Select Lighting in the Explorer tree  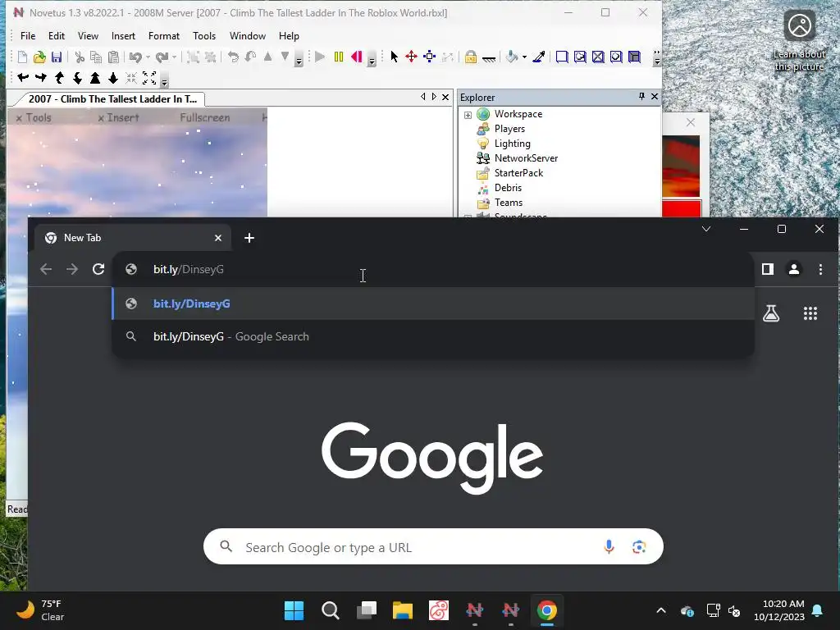512,144
